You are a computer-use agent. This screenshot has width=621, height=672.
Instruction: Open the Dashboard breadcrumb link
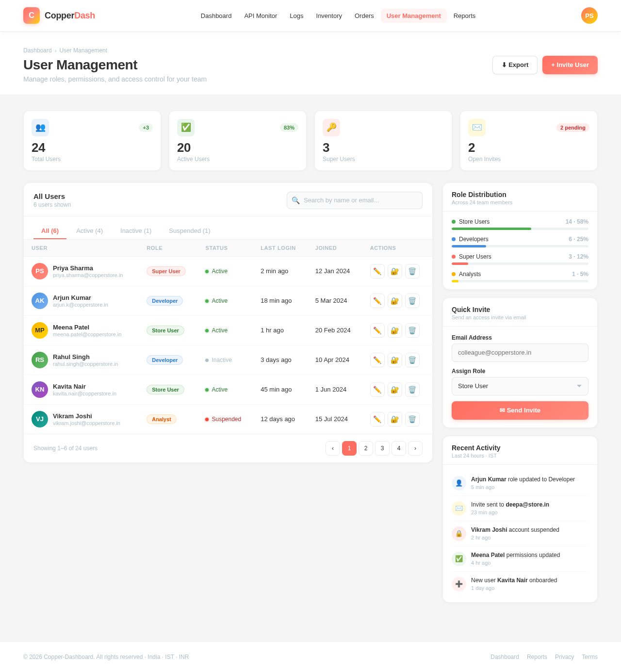37,50
